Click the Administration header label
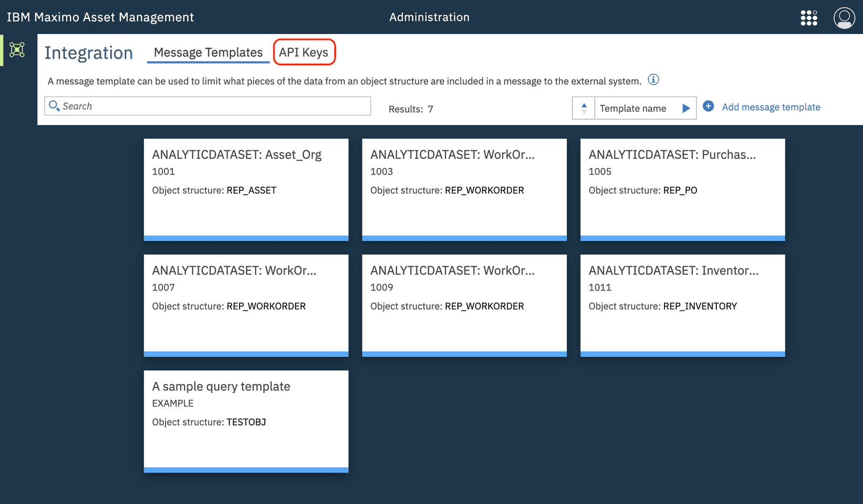Screen dimensions: 863x504 pyautogui.click(x=429, y=17)
